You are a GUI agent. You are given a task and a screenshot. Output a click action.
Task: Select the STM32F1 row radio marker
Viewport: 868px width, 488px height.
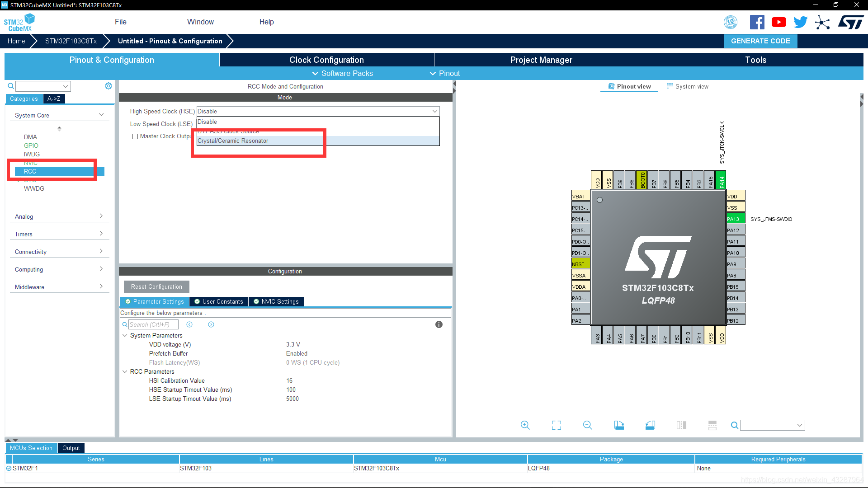9,469
